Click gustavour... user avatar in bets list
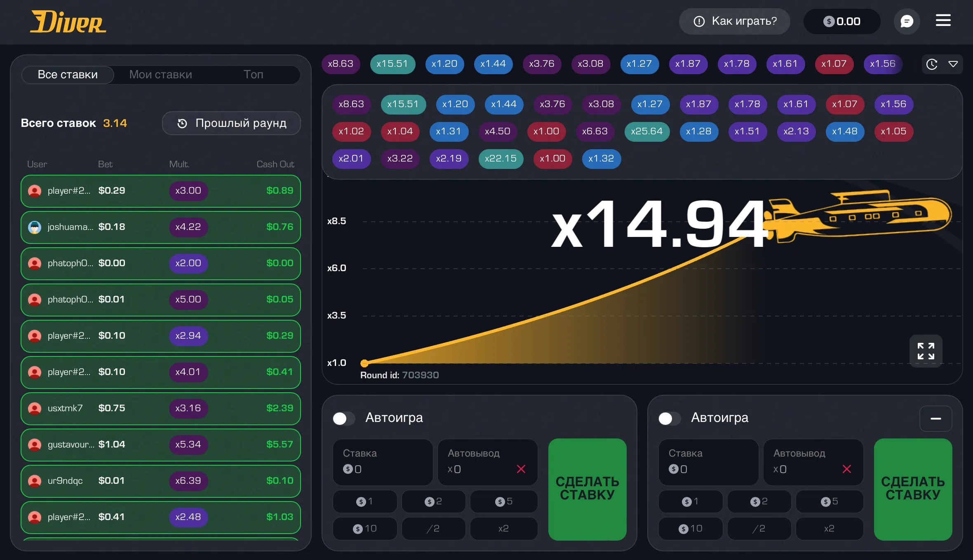The width and height of the screenshot is (973, 560). click(35, 445)
